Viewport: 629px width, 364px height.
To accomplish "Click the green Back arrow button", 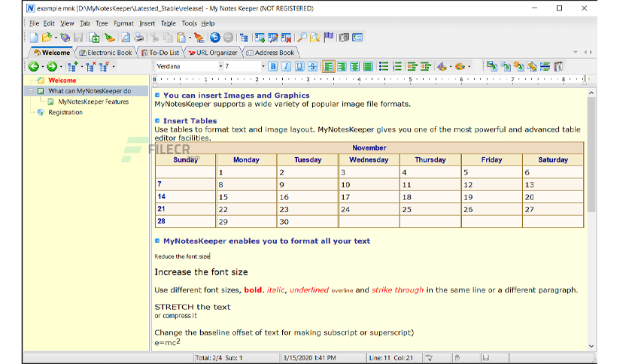I will point(34,66).
